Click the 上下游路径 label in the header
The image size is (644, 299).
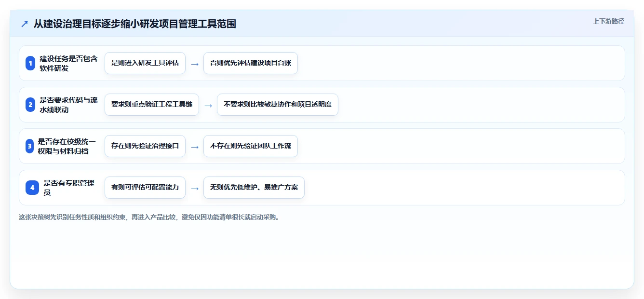[x=608, y=21]
